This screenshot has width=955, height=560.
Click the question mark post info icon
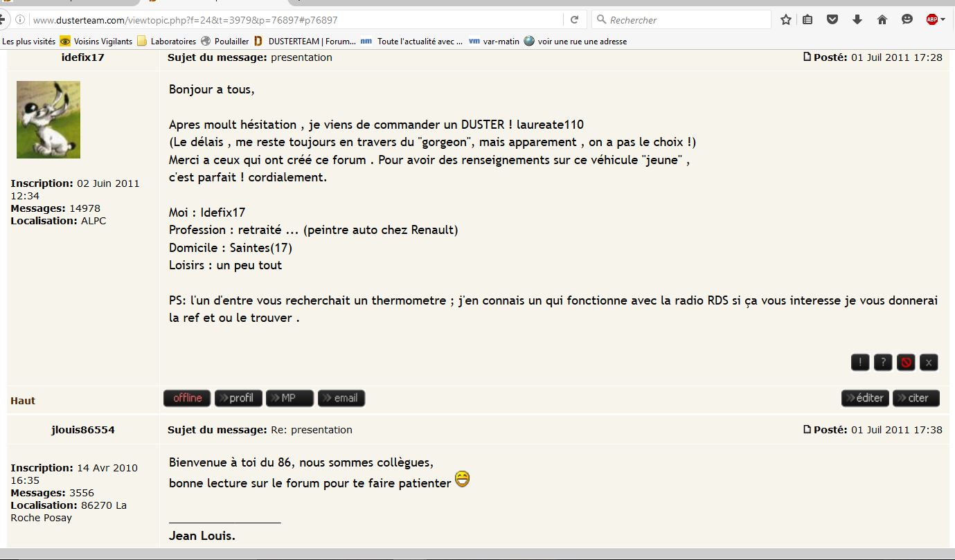pos(883,362)
